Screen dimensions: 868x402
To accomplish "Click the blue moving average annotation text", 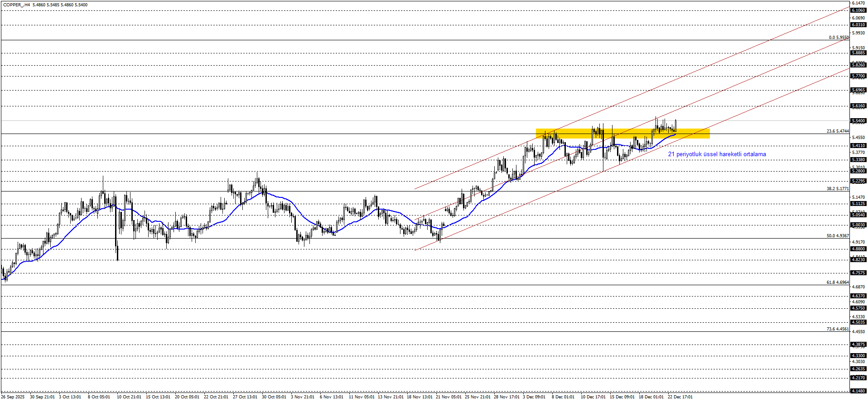I will (x=717, y=154).
